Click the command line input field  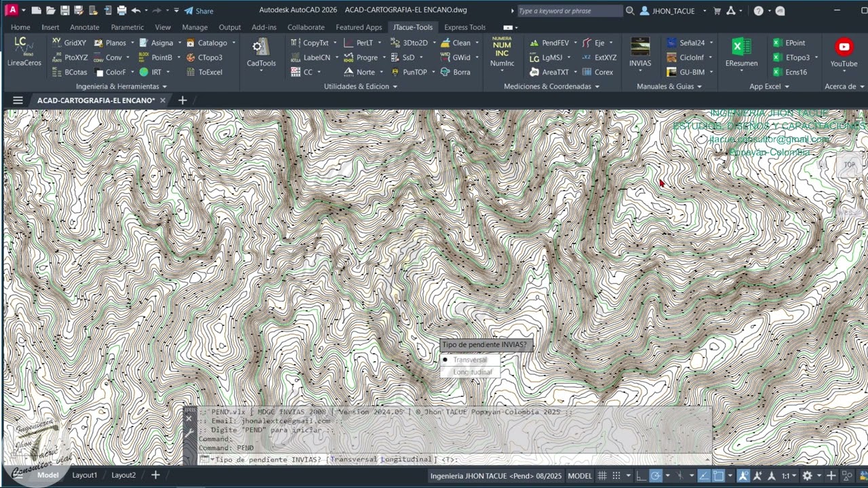pos(454,460)
